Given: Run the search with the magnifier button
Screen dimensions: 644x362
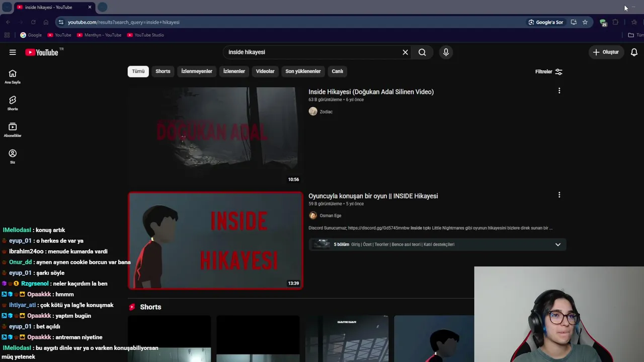Looking at the screenshot, I should coord(422,52).
